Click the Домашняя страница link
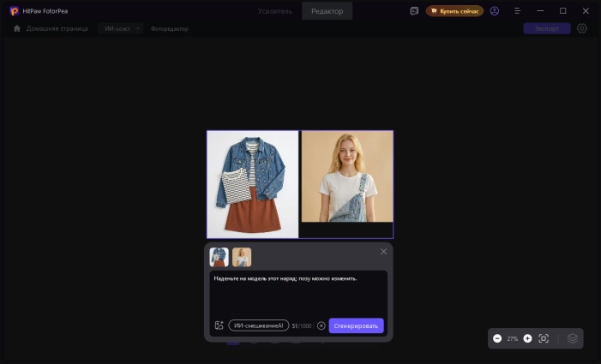The width and height of the screenshot is (601, 364). (57, 29)
